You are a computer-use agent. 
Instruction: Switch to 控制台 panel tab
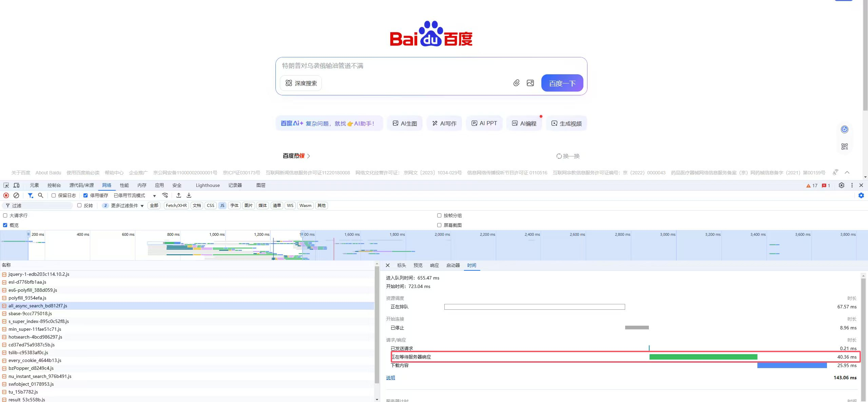point(54,185)
